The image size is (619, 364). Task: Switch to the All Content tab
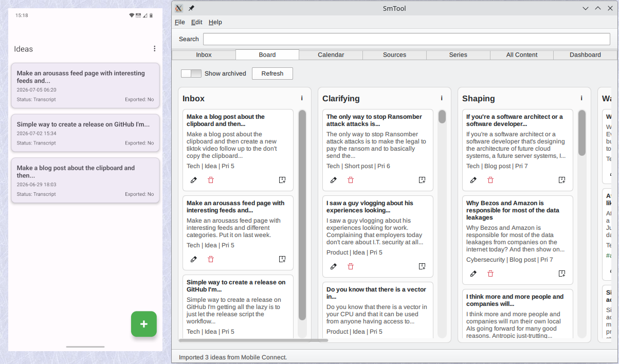tap(522, 55)
